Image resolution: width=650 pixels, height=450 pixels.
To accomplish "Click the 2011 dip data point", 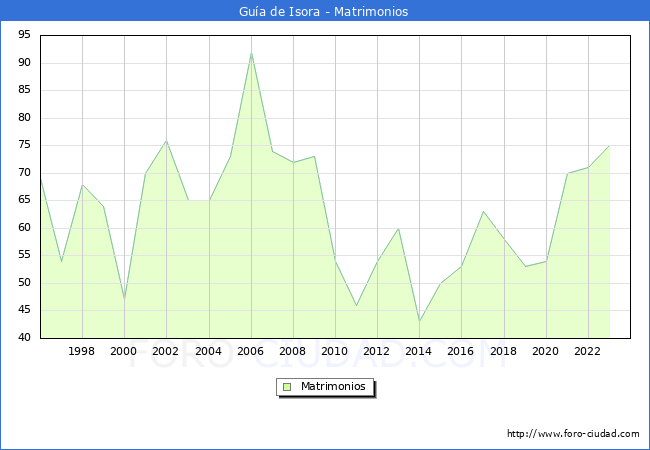I will coord(357,305).
